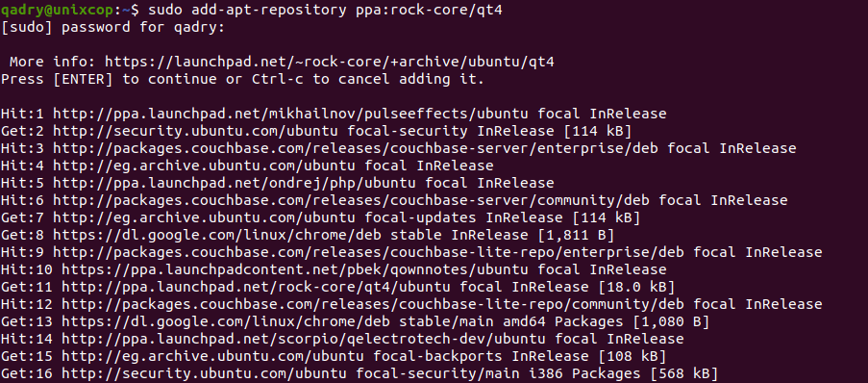
Task: Open the Get:8 dl.google.com chrome InRelease URL
Action: [x=217, y=235]
